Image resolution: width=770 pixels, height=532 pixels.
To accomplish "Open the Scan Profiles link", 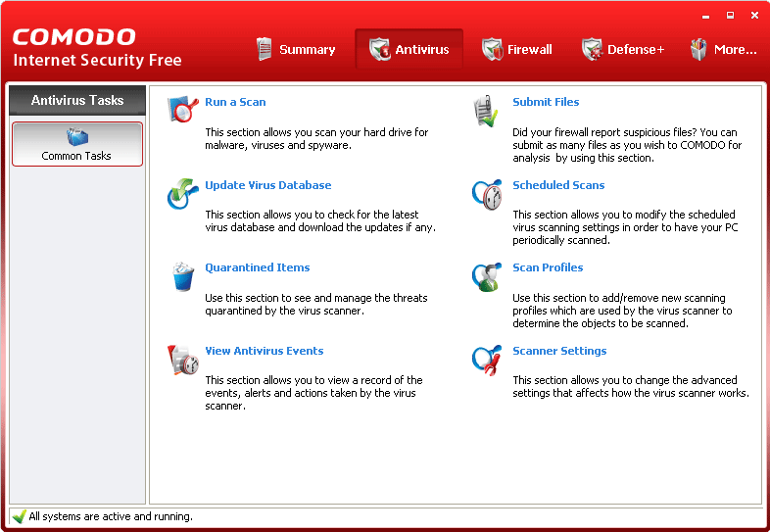I will [x=548, y=267].
